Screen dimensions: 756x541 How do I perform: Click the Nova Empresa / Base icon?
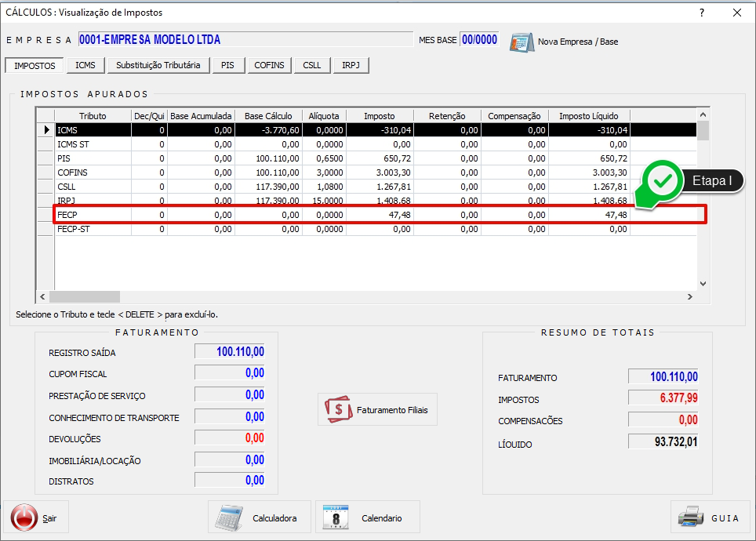[x=522, y=42]
